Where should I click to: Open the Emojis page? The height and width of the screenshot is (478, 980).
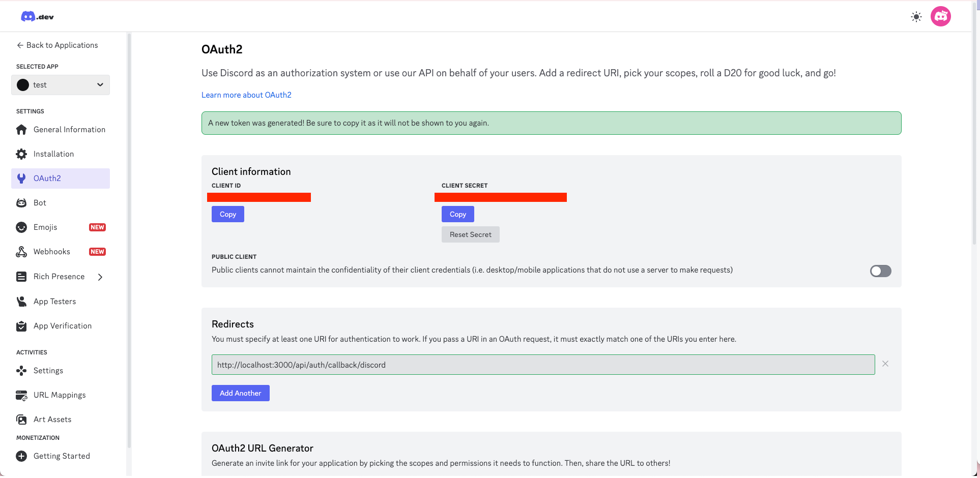(61, 227)
